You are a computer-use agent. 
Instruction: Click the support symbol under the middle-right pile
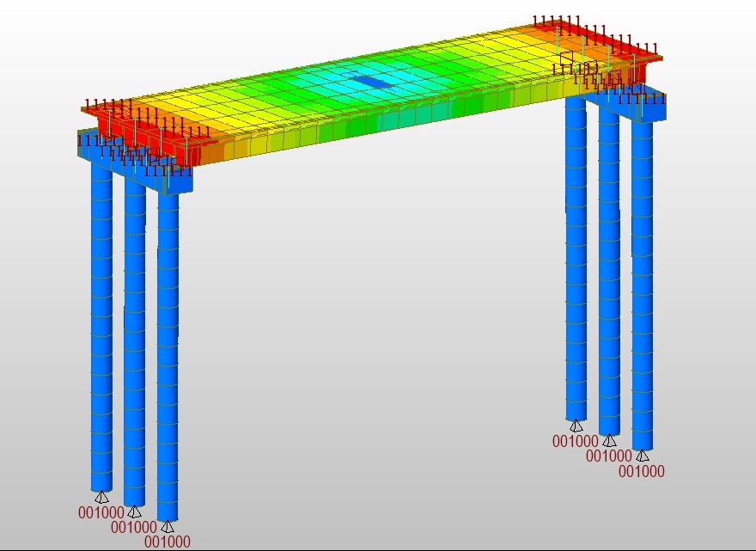pyautogui.click(x=609, y=441)
